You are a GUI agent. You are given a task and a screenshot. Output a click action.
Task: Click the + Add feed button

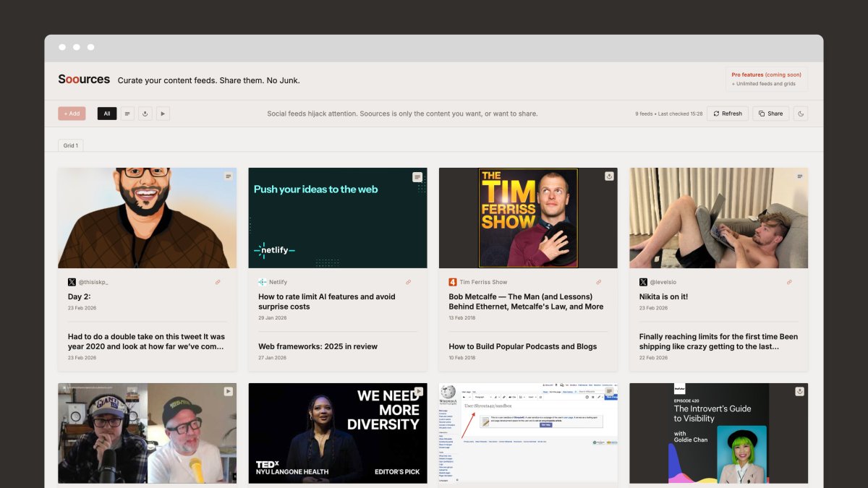(72, 114)
